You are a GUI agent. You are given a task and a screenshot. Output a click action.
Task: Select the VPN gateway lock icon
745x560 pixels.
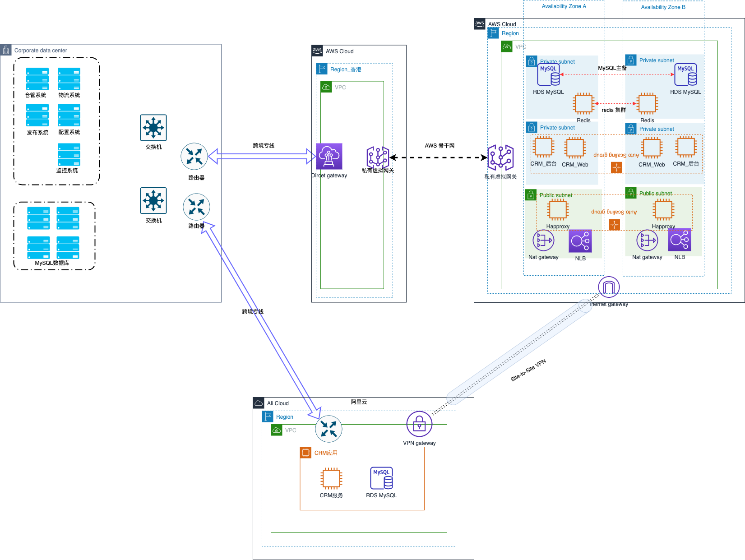pyautogui.click(x=419, y=424)
